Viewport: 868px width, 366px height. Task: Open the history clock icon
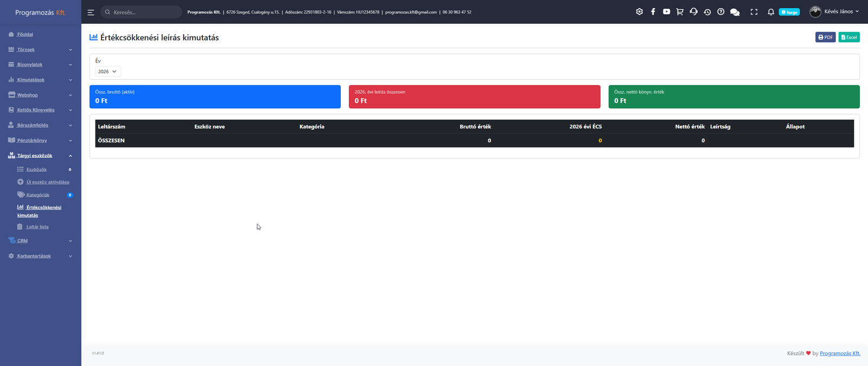(707, 12)
